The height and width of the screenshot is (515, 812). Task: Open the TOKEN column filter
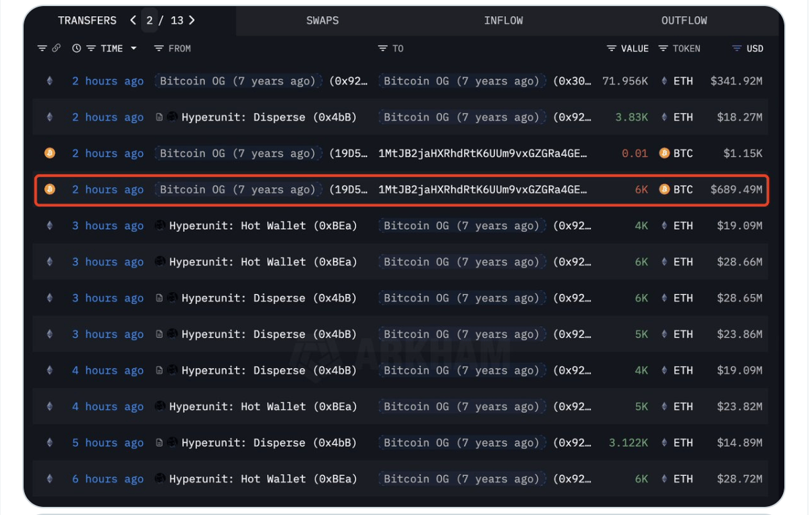663,49
